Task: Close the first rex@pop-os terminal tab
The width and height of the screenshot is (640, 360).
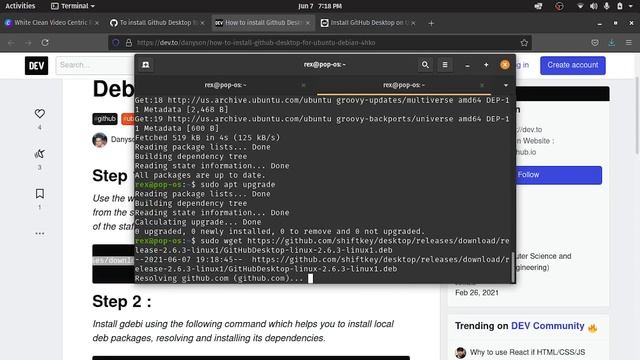Action: click(x=303, y=85)
